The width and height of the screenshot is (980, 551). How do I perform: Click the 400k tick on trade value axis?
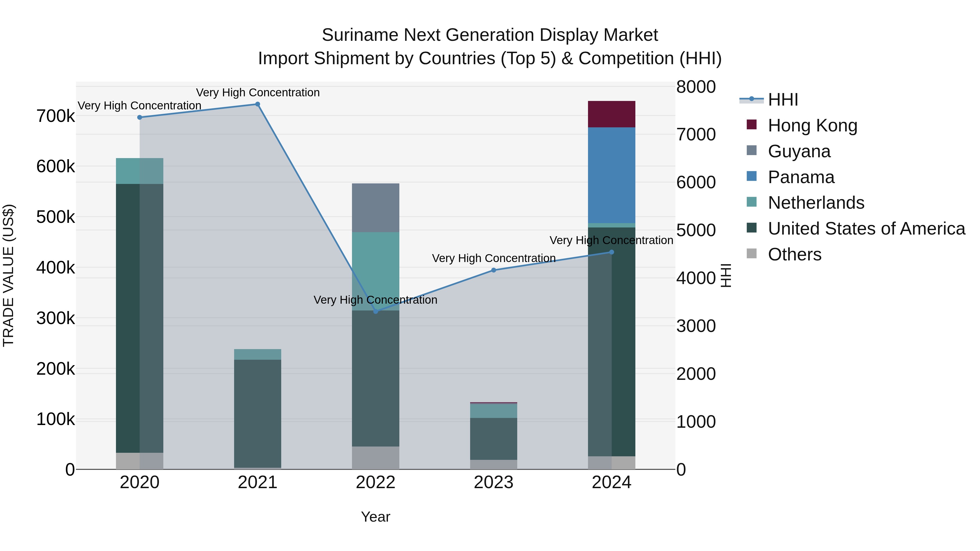coord(56,268)
